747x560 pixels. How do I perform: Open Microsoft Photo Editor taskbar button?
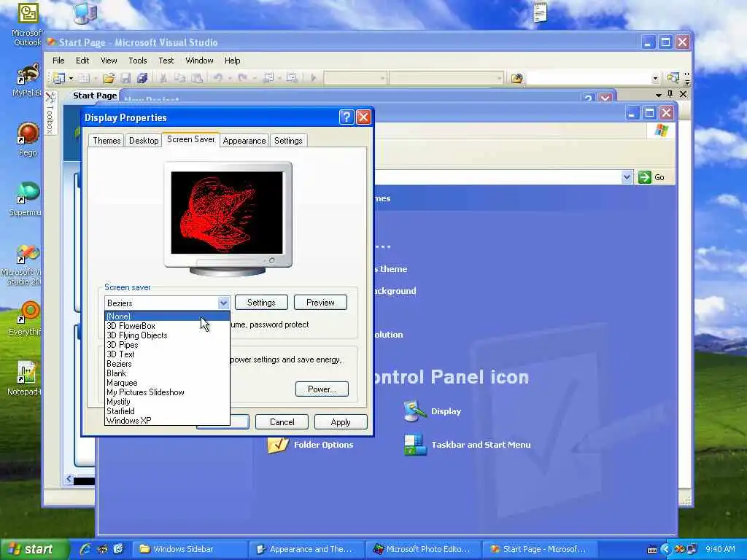424,550
